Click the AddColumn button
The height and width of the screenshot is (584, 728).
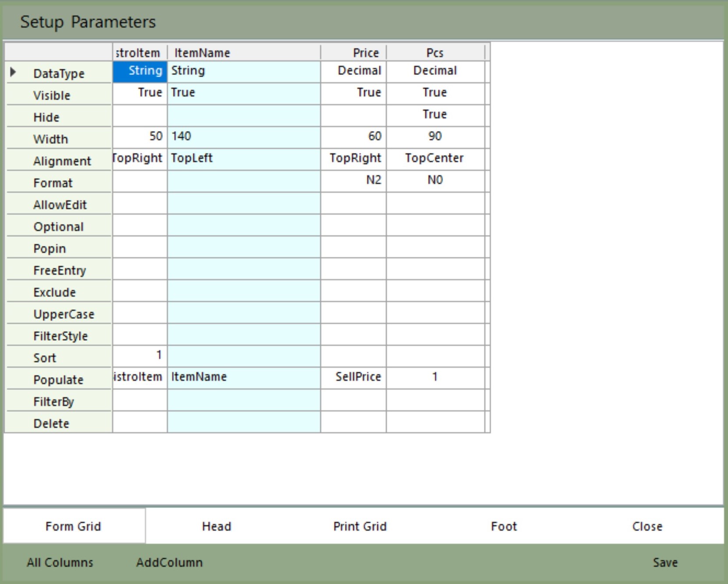(x=169, y=563)
